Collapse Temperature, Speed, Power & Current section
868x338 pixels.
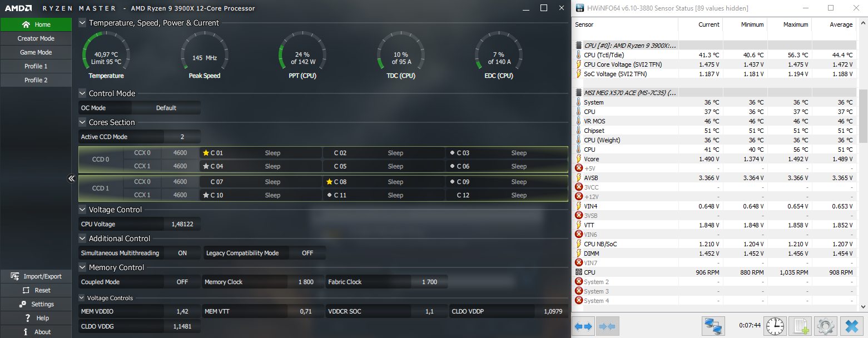(x=82, y=23)
